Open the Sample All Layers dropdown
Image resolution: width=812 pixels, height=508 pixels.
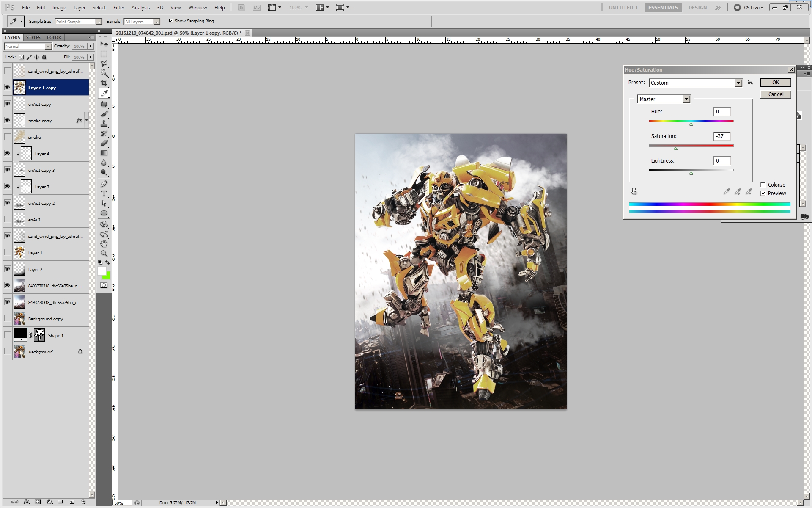point(156,22)
